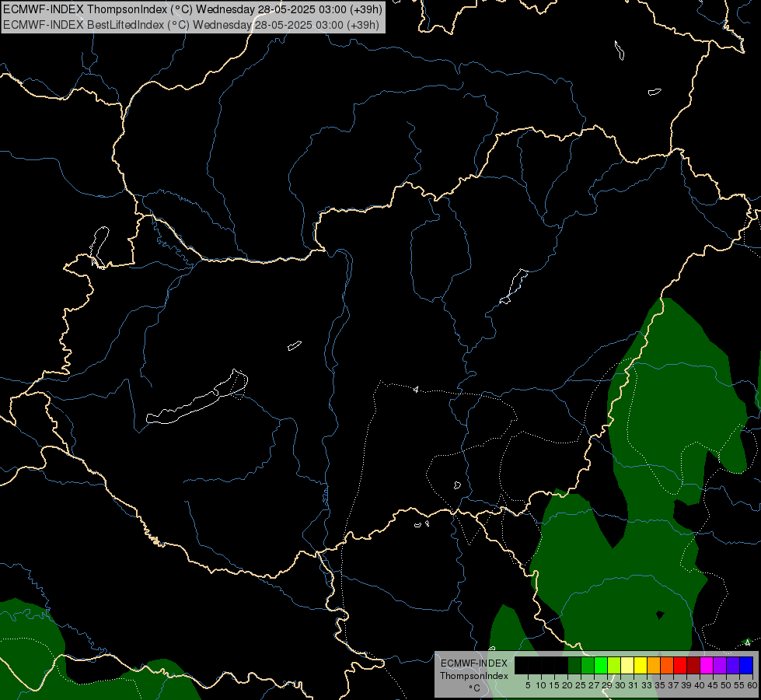
Task: Pick the bright yellow 31–33 legend swatch
Action: click(641, 666)
